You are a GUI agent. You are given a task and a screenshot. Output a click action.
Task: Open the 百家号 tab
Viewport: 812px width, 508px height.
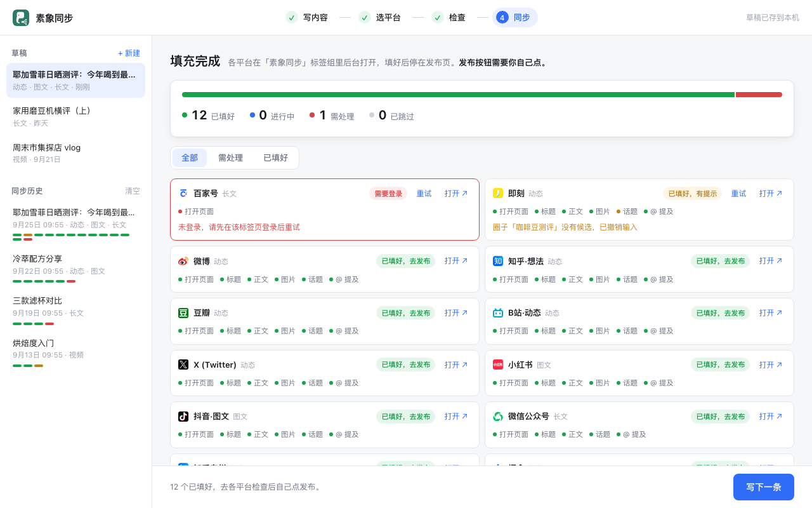[x=456, y=194]
